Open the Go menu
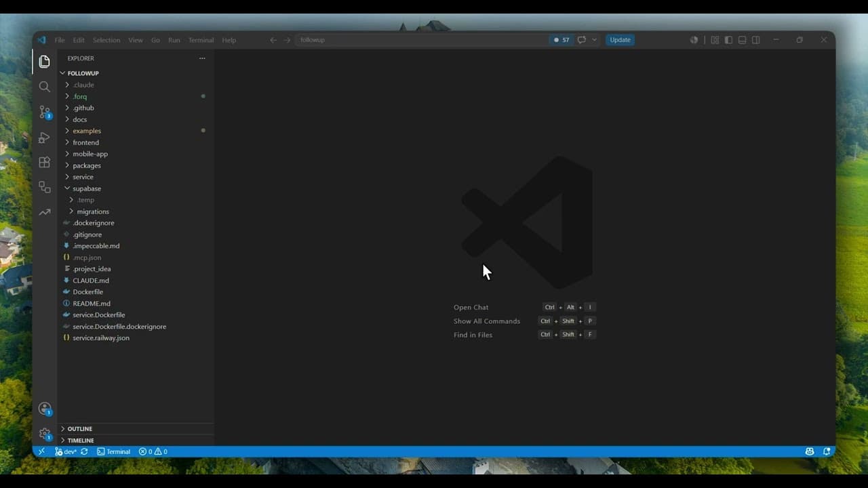The height and width of the screenshot is (488, 868). (x=155, y=40)
